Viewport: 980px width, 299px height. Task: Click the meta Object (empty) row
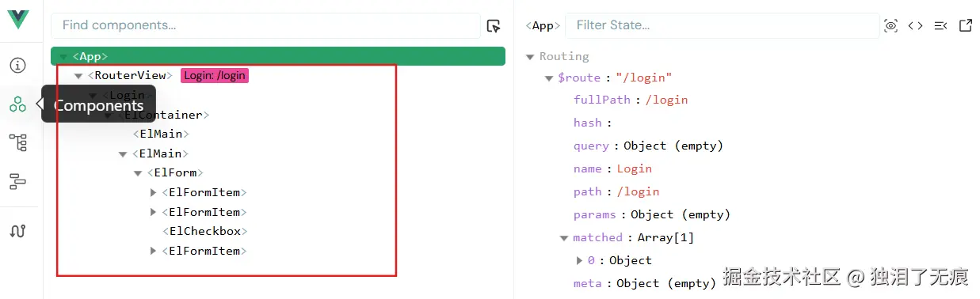pyautogui.click(x=644, y=283)
